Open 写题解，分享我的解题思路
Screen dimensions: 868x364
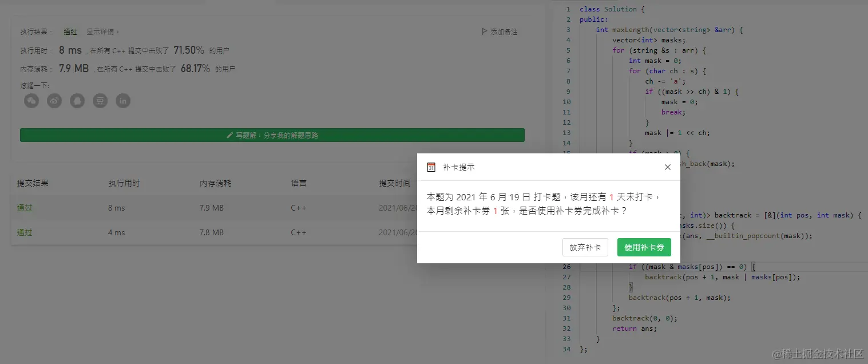272,136
